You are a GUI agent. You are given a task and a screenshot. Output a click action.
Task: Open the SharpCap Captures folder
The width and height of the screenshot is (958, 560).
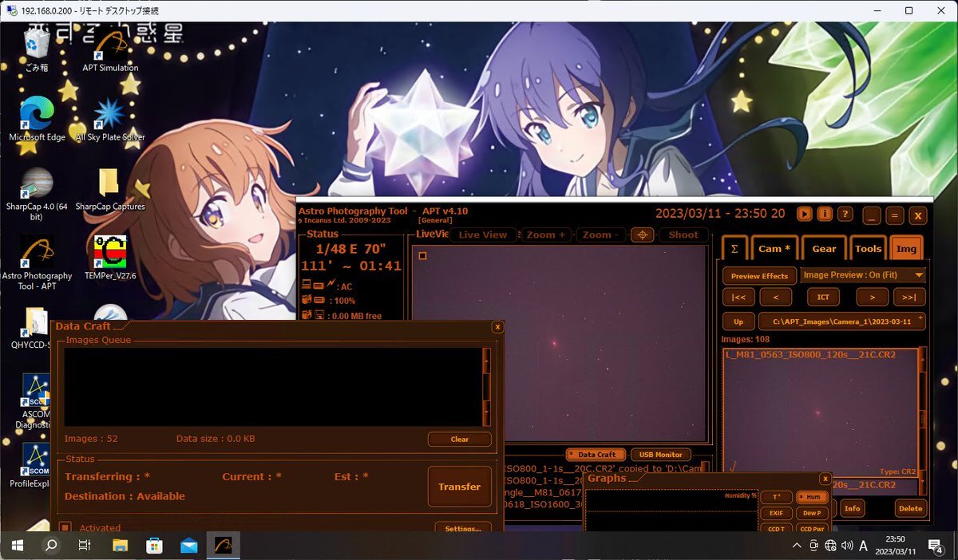[x=110, y=189]
